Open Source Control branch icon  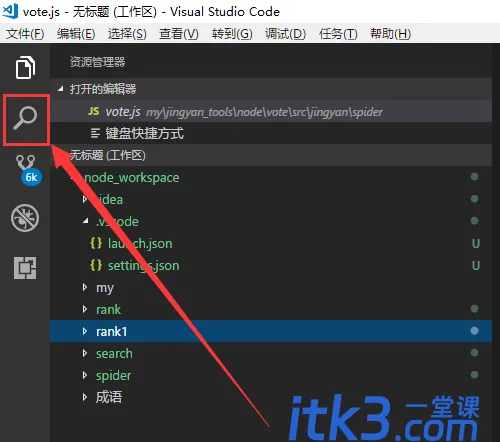click(26, 163)
